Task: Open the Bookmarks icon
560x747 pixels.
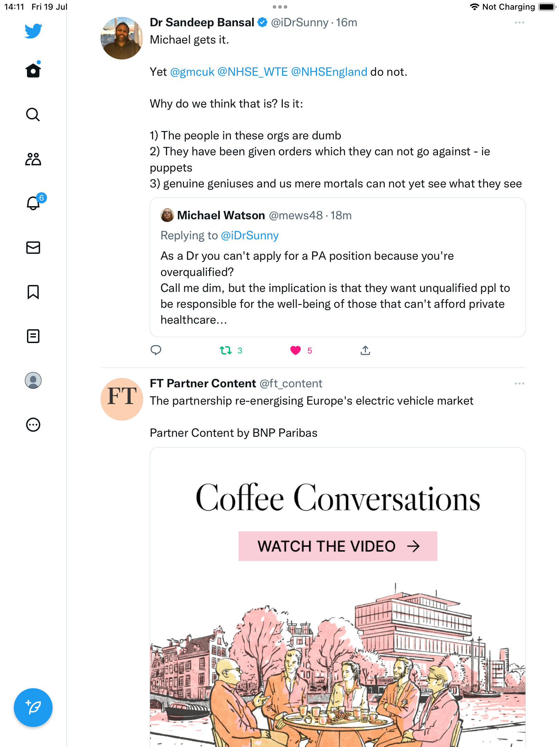Action: (x=33, y=292)
